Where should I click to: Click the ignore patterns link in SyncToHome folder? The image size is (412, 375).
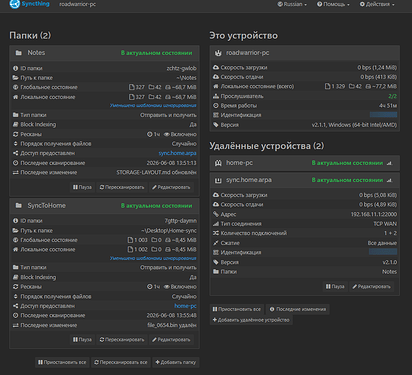point(153,258)
